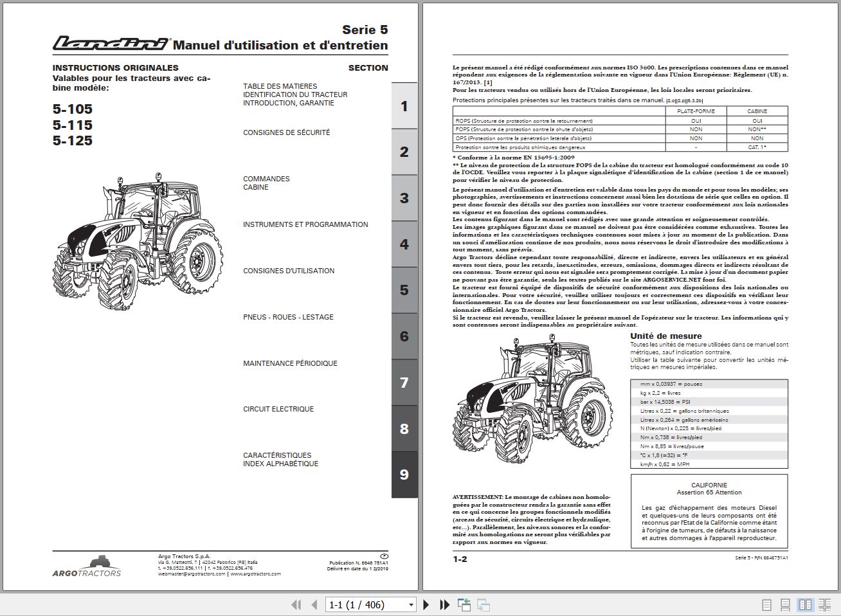Select section tab 1
The image size is (841, 616).
pos(404,106)
